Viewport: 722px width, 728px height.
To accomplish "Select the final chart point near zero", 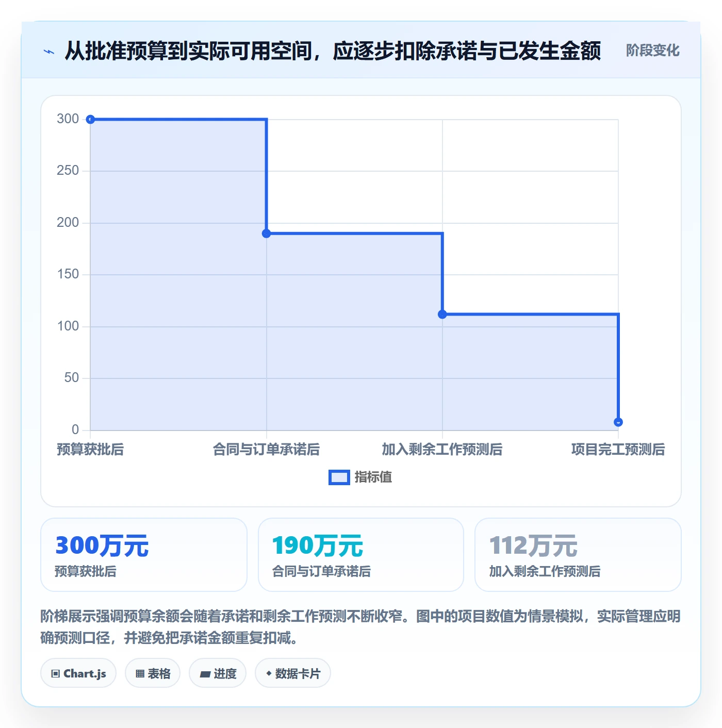I will [618, 422].
